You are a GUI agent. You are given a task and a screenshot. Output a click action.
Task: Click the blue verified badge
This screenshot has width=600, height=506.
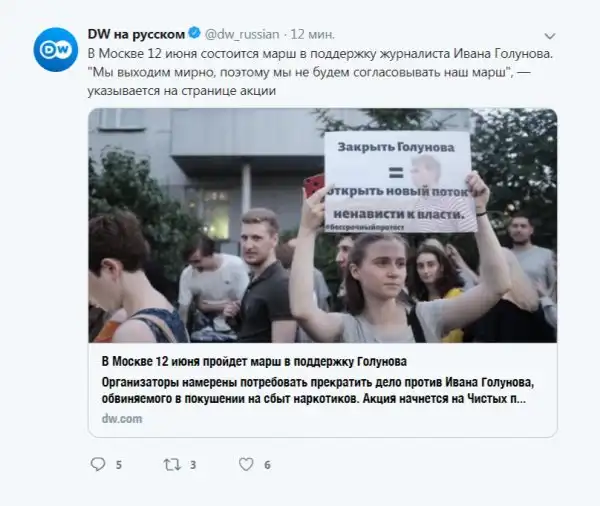[195, 34]
